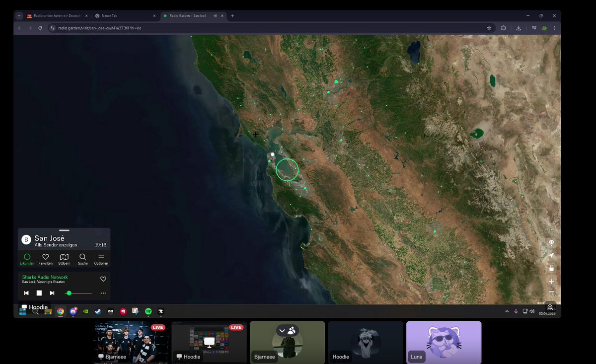Open Spotify from the taskbar
The width and height of the screenshot is (596, 364).
(x=148, y=311)
